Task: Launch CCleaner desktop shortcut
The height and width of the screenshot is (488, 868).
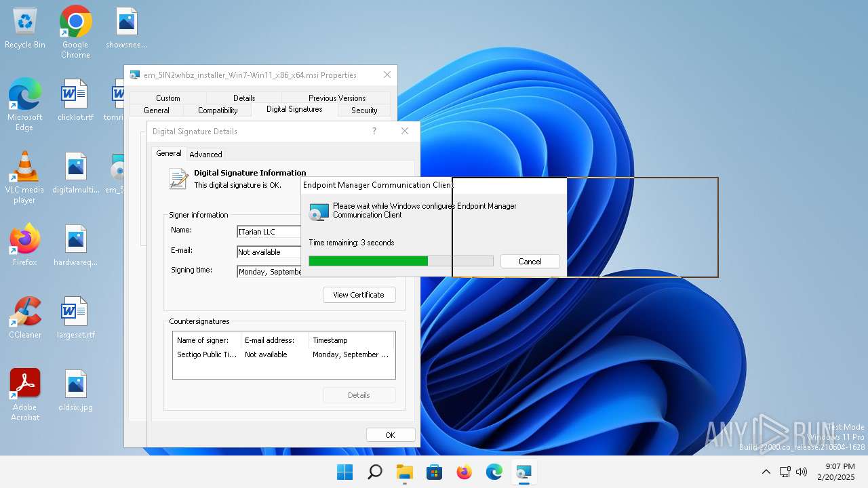Action: [x=25, y=318]
